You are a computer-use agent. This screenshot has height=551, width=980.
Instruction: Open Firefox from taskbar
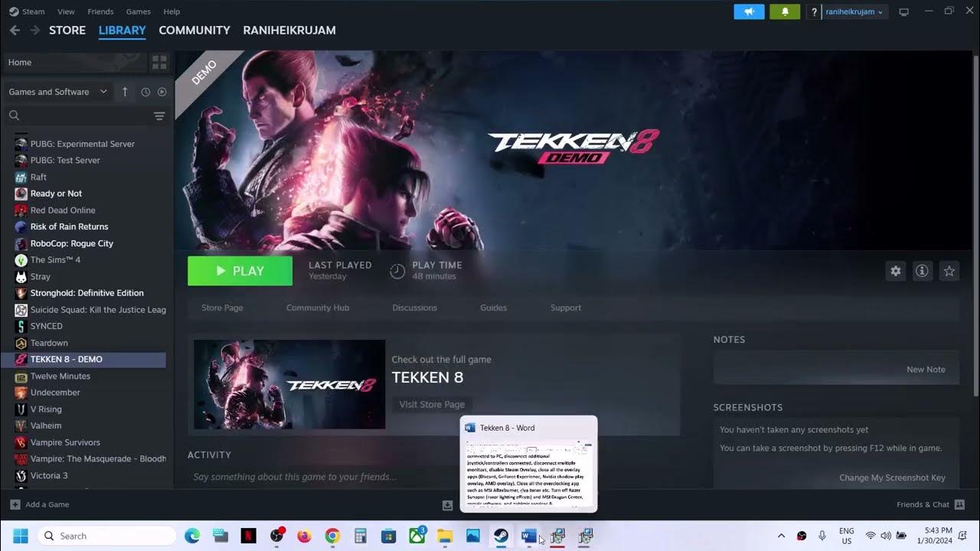pyautogui.click(x=304, y=536)
